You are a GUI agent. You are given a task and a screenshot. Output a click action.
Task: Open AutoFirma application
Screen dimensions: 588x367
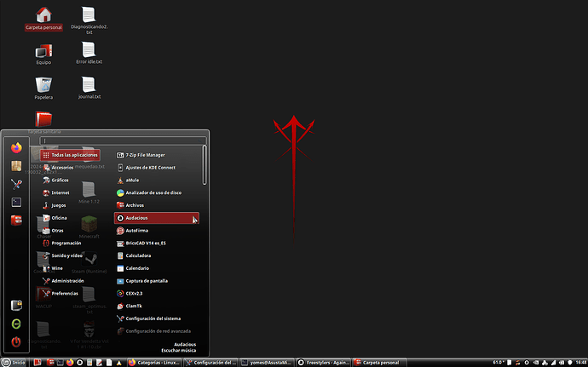click(x=157, y=231)
